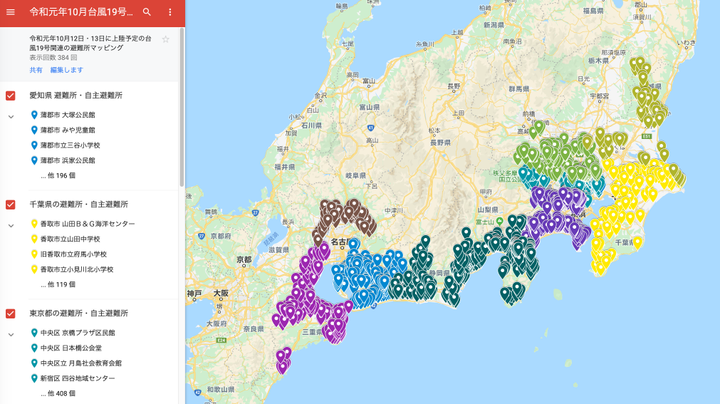Select 香取市立山田中学校 entry
Image resolution: width=720 pixels, height=404 pixels.
click(70, 239)
